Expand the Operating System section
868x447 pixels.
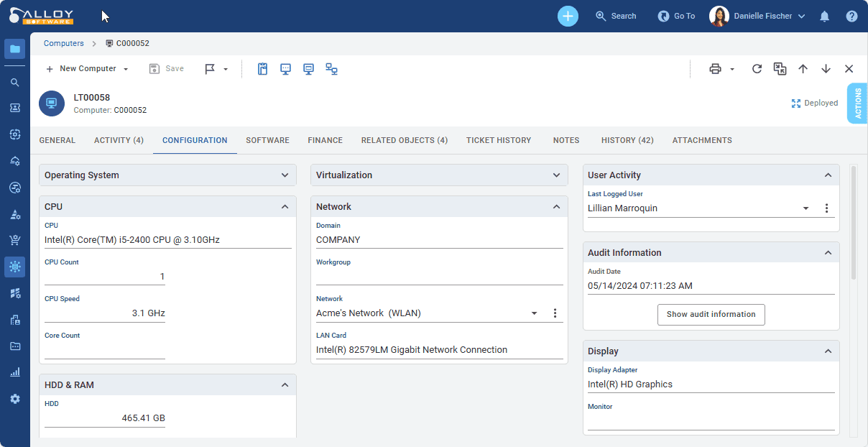[285, 175]
